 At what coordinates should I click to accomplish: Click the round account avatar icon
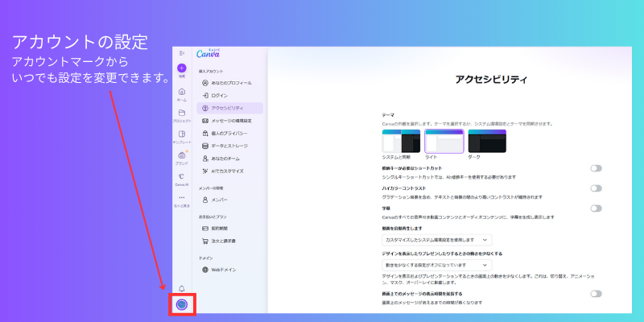pyautogui.click(x=182, y=304)
